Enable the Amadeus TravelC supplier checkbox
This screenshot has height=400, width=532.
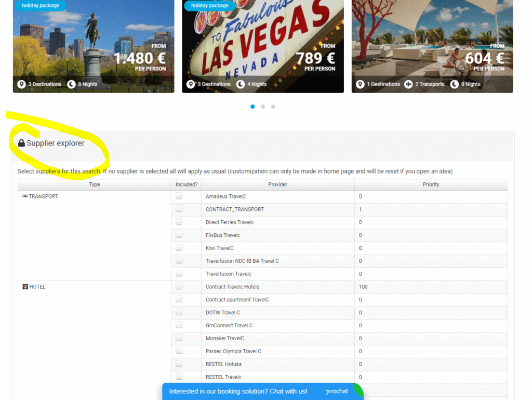(179, 196)
